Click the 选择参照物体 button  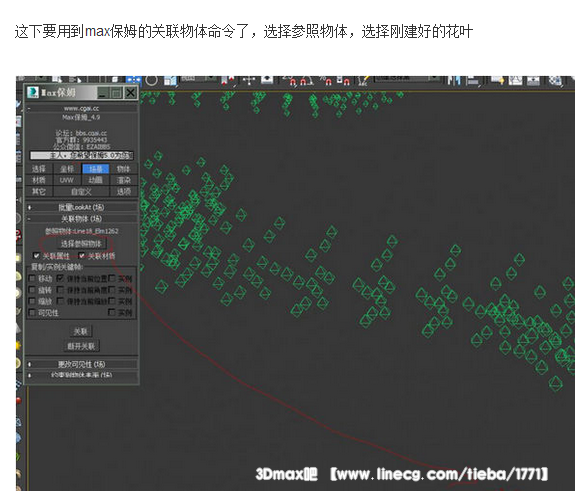(81, 244)
